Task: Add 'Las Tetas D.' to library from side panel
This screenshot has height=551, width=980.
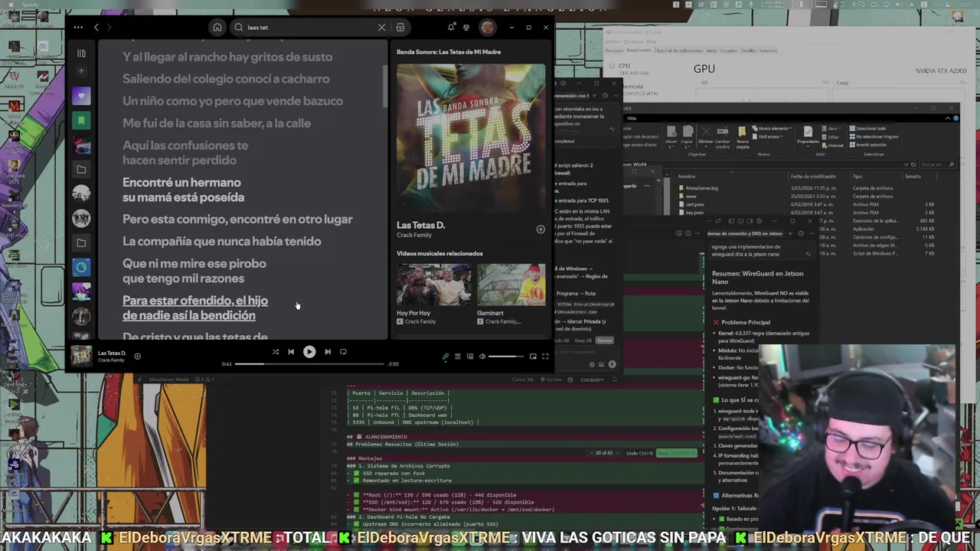Action: pos(541,230)
